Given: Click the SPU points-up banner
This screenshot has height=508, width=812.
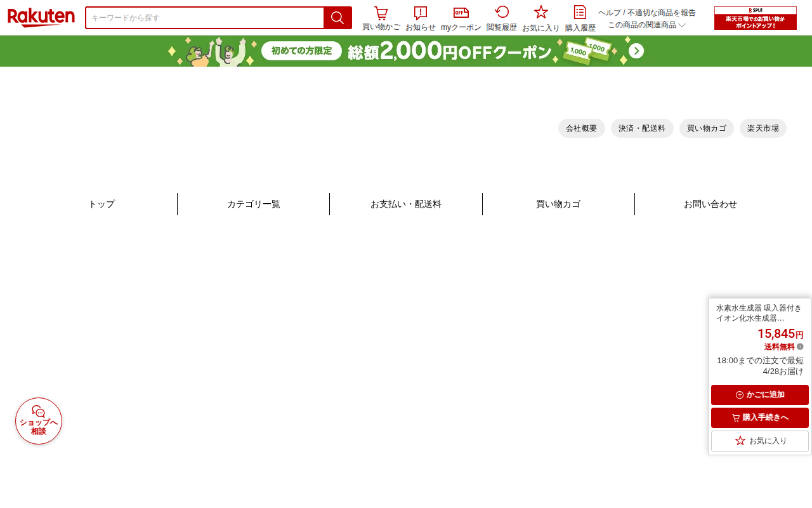Looking at the screenshot, I should [x=755, y=18].
